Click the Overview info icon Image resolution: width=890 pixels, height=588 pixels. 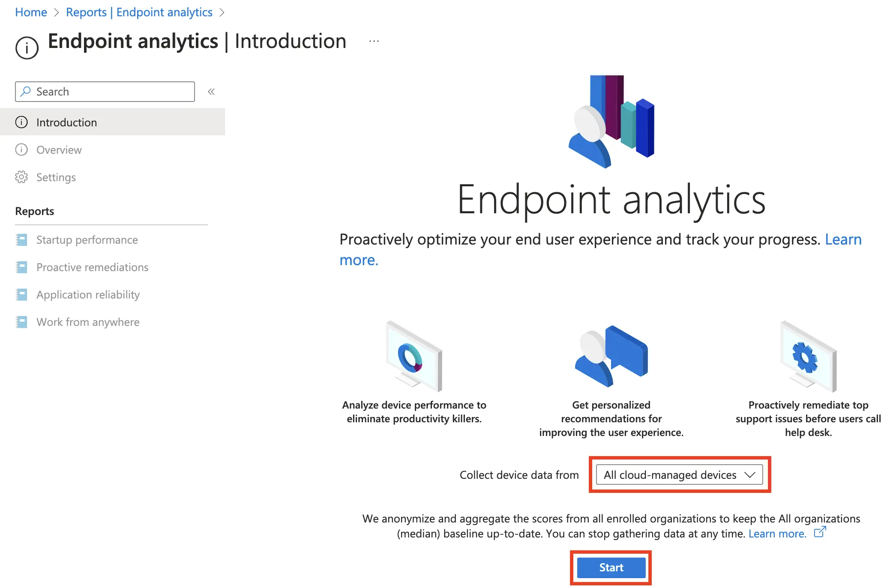click(x=21, y=150)
